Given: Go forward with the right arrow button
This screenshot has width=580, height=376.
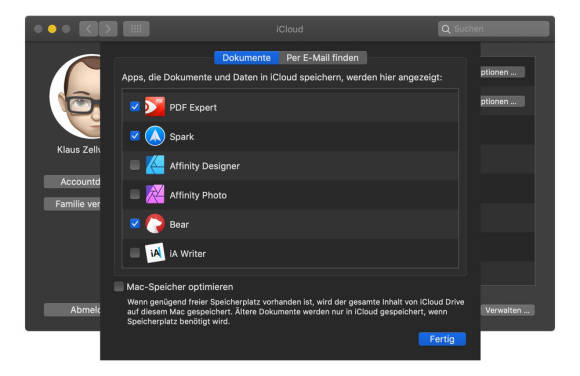Looking at the screenshot, I should click(x=108, y=28).
